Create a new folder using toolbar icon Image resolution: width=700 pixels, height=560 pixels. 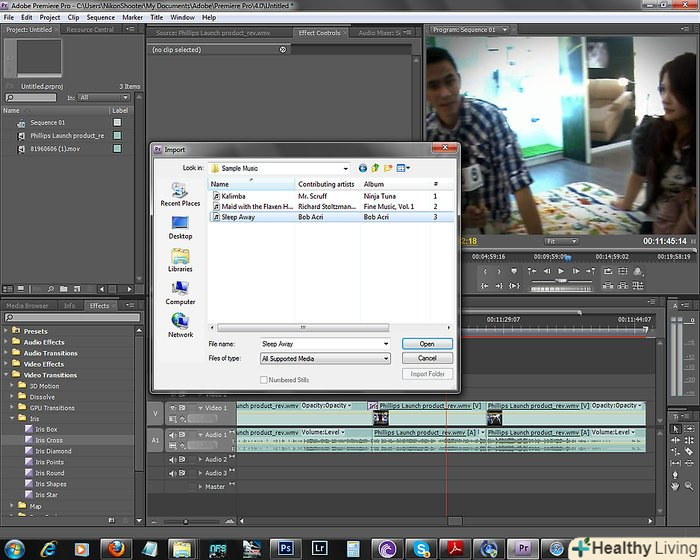[388, 168]
